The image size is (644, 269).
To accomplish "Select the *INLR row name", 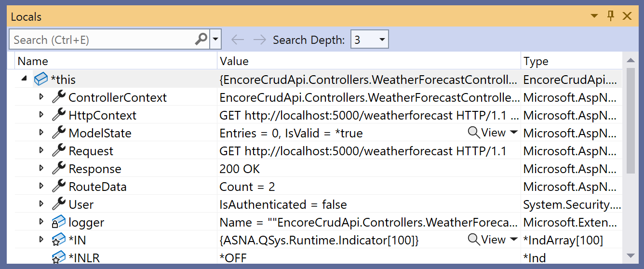I will (x=84, y=258).
